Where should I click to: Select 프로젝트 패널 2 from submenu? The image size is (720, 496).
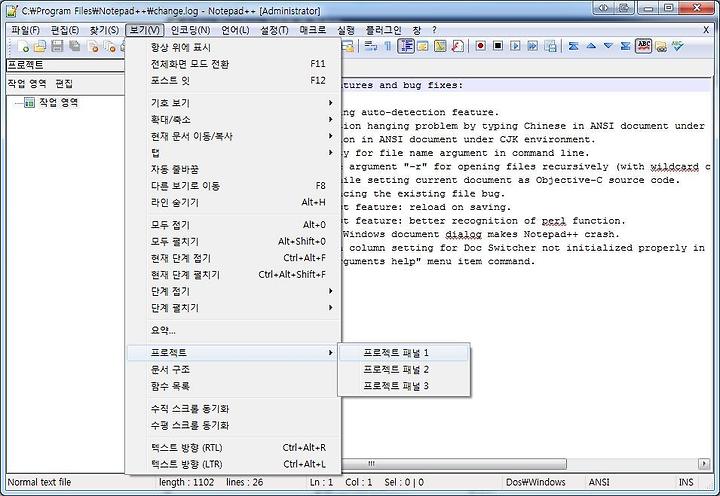pos(404,369)
